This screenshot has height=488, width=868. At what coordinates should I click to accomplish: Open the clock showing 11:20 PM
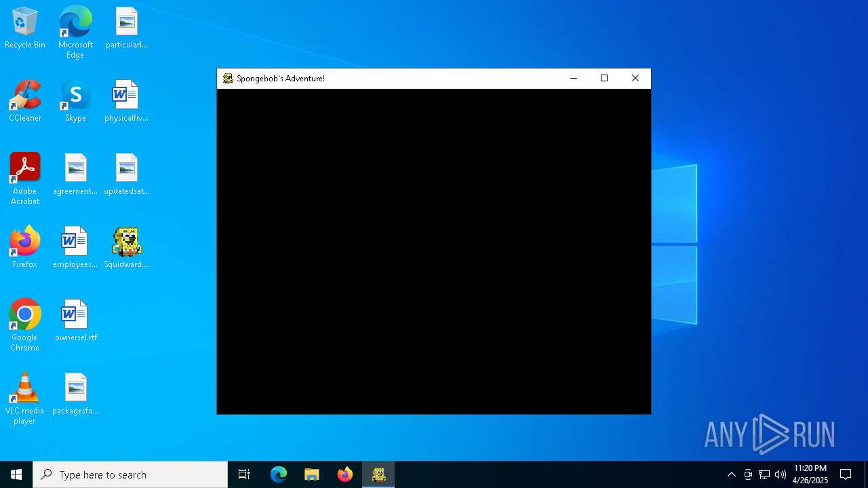[x=810, y=474]
